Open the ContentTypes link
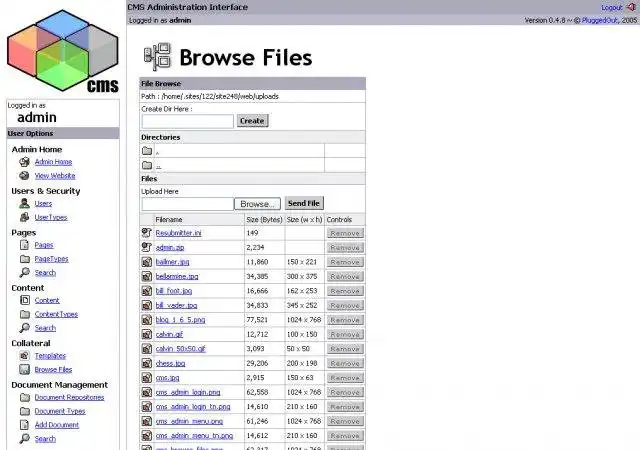The height and width of the screenshot is (450, 640). pos(56,314)
